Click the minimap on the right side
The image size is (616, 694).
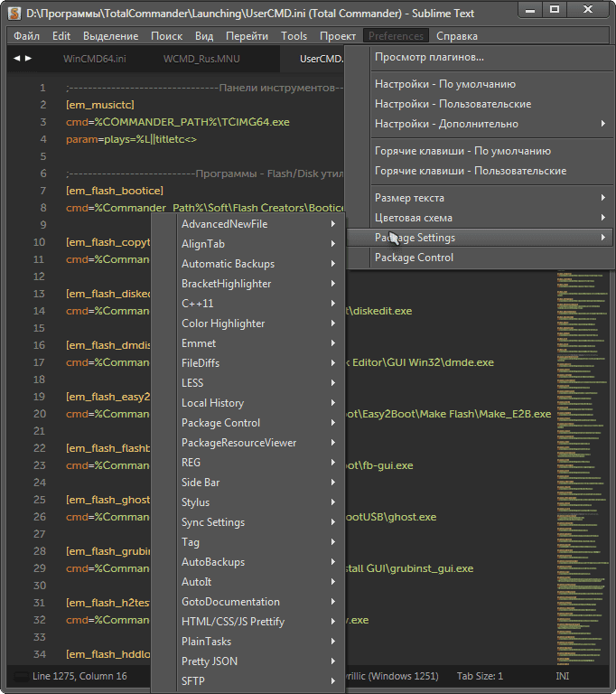582,467
